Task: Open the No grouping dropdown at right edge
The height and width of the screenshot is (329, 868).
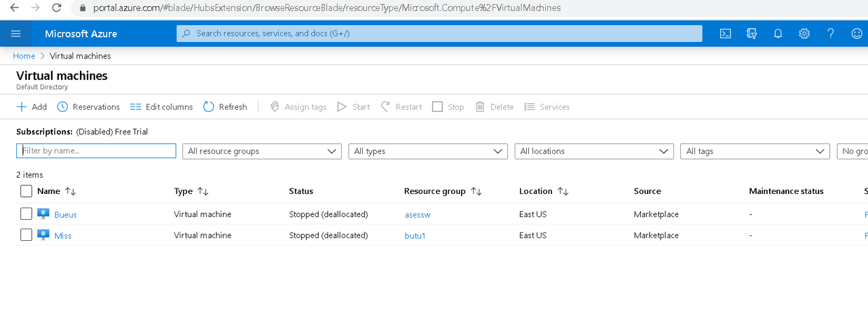Action: (x=852, y=151)
